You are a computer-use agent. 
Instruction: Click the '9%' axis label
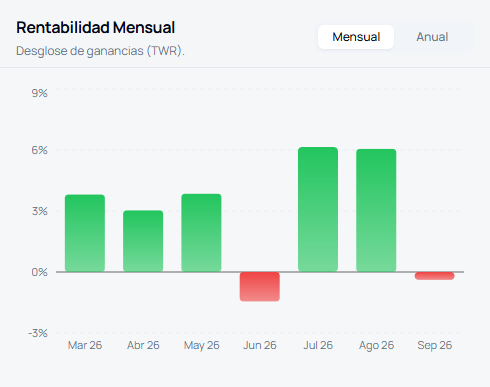40,93
